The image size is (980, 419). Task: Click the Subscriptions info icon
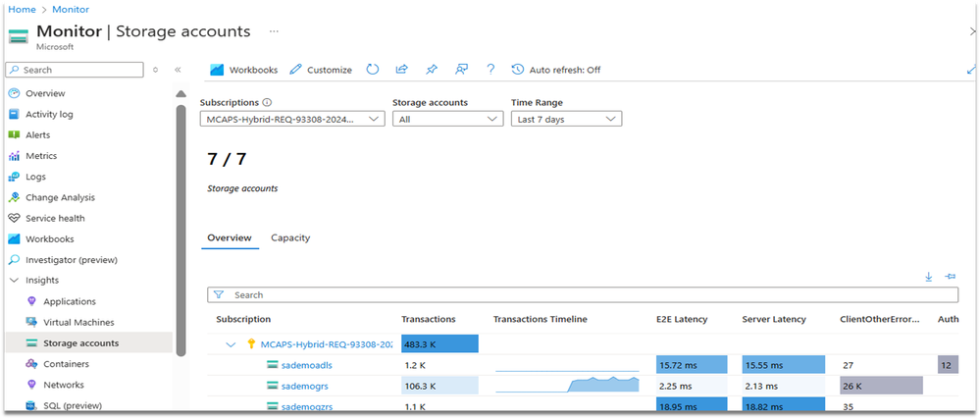267,103
